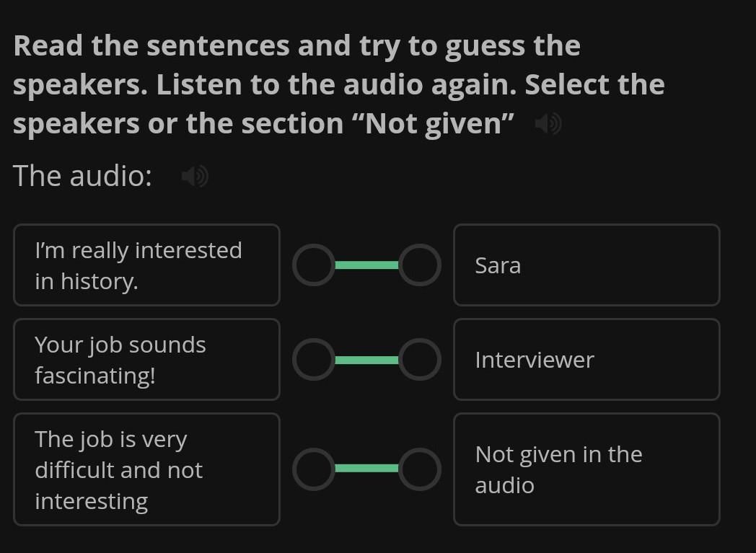The width and height of the screenshot is (756, 553).
Task: Click the exercise instruction heading text
Action: tap(338, 84)
